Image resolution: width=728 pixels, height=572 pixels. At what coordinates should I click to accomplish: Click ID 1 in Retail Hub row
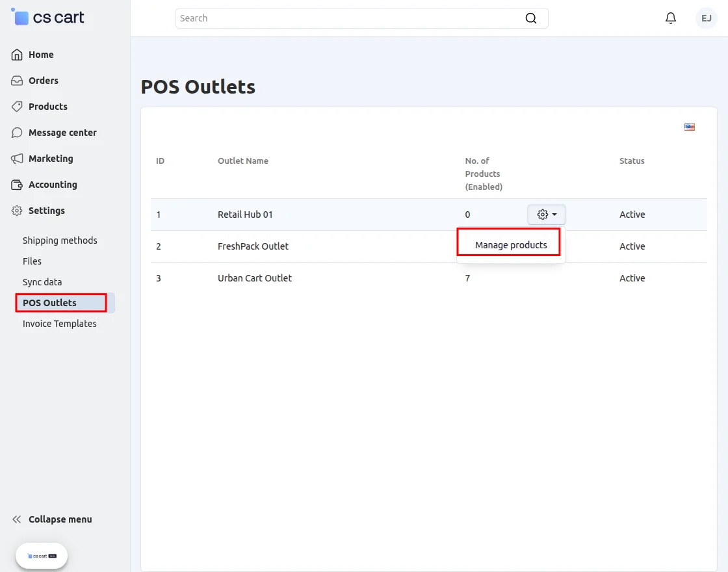159,214
